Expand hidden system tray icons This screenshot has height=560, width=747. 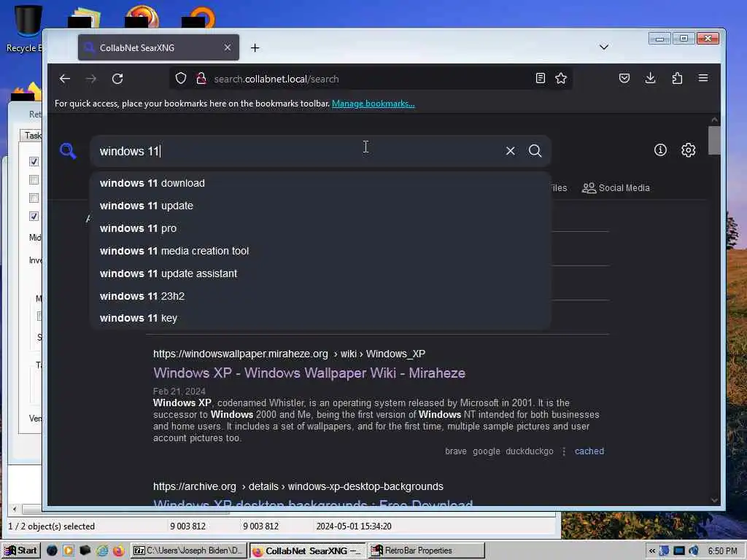click(x=651, y=551)
